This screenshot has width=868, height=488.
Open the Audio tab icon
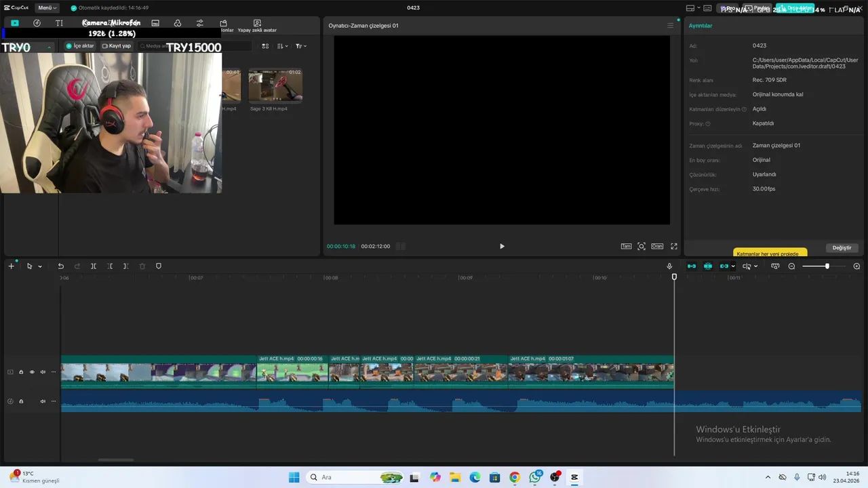(37, 23)
